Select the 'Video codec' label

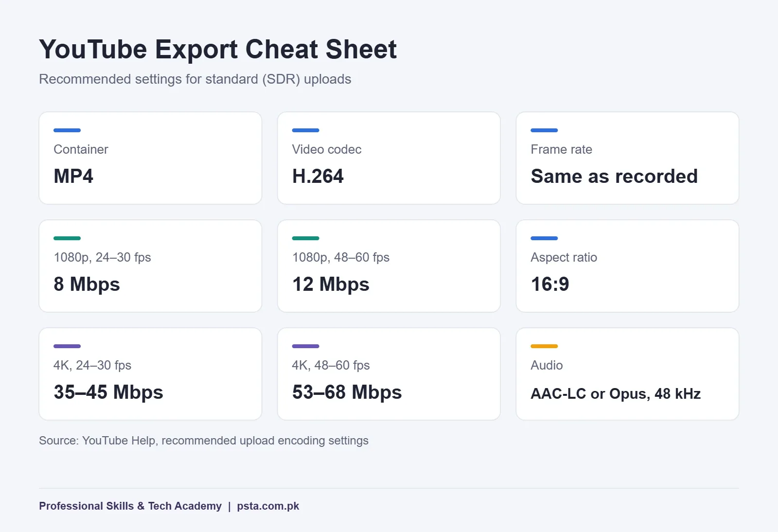pyautogui.click(x=327, y=149)
